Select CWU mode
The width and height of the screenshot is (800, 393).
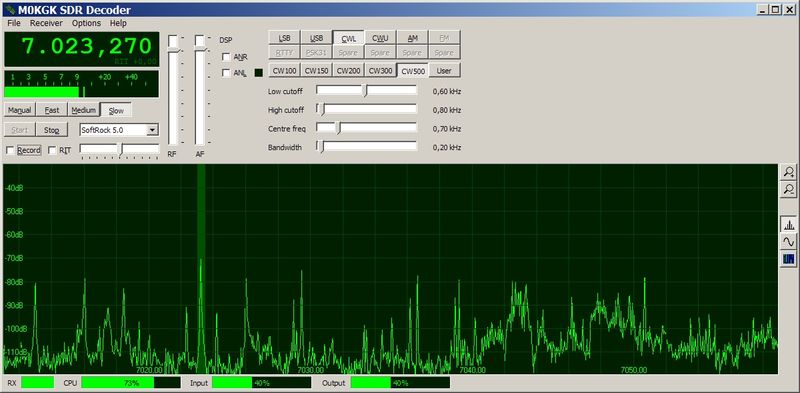[380, 38]
